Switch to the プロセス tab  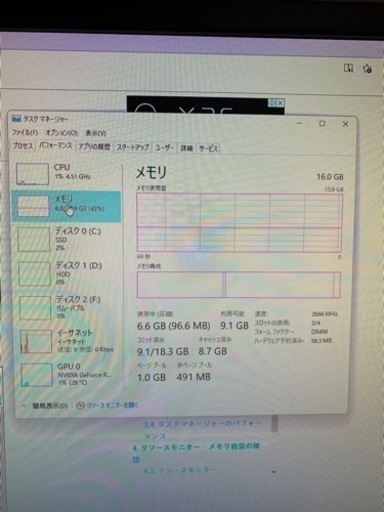(23, 146)
